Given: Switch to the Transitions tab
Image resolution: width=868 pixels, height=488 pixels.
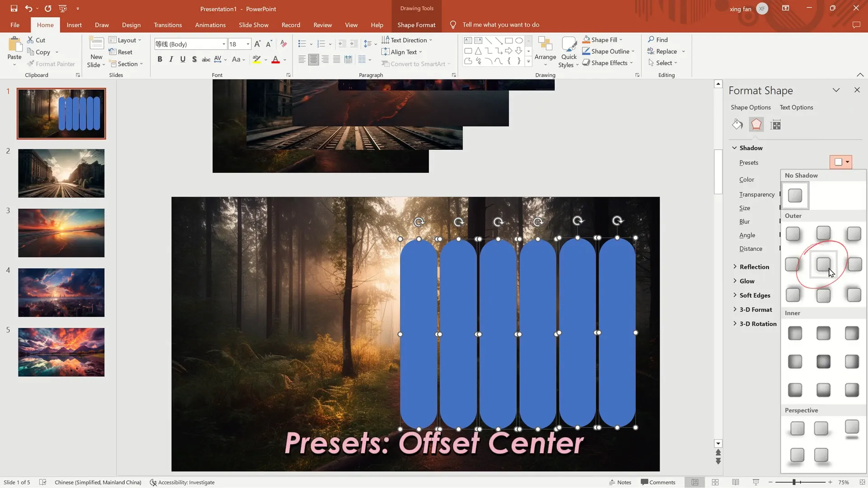Looking at the screenshot, I should 168,25.
